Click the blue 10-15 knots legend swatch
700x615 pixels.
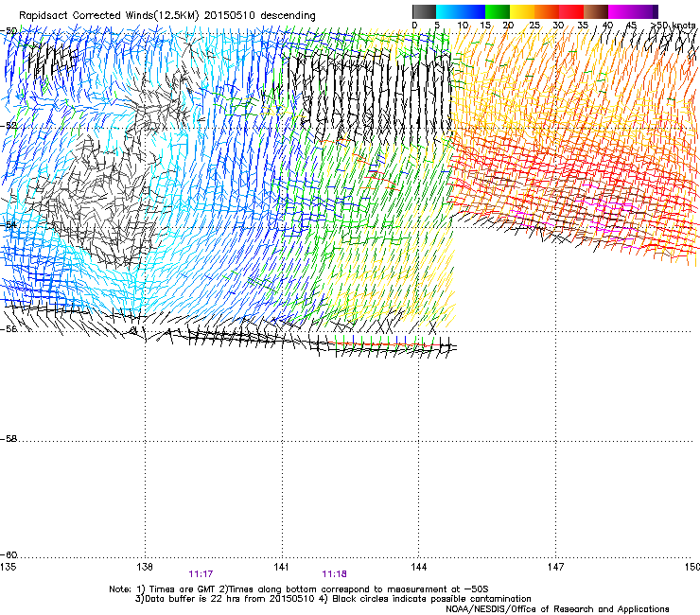pyautogui.click(x=473, y=11)
